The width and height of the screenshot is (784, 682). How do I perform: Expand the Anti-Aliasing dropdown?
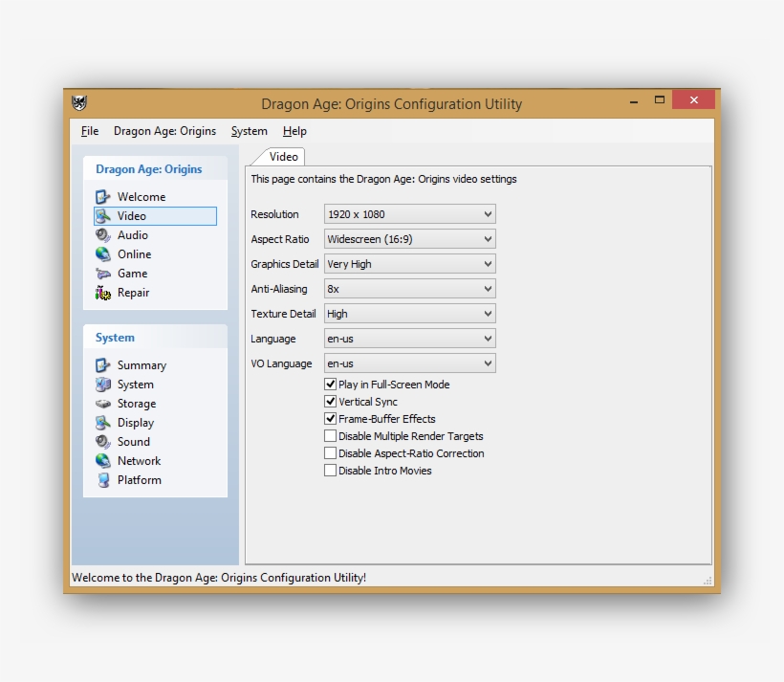point(409,289)
